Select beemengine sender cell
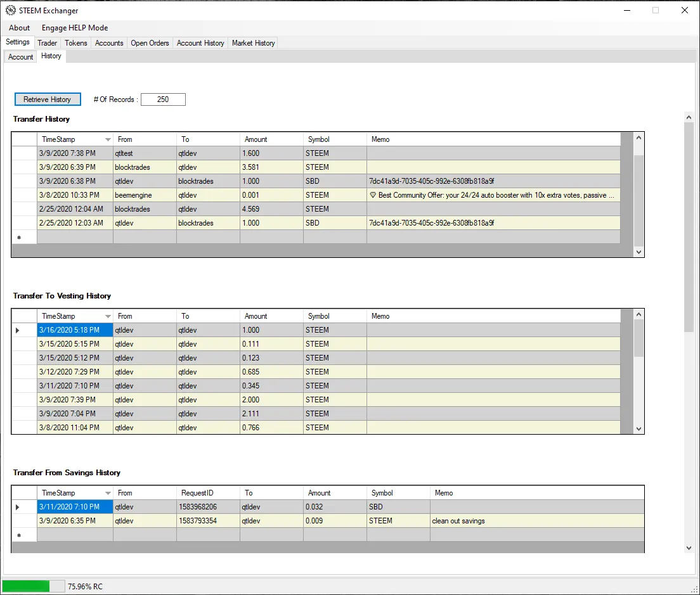 point(145,195)
